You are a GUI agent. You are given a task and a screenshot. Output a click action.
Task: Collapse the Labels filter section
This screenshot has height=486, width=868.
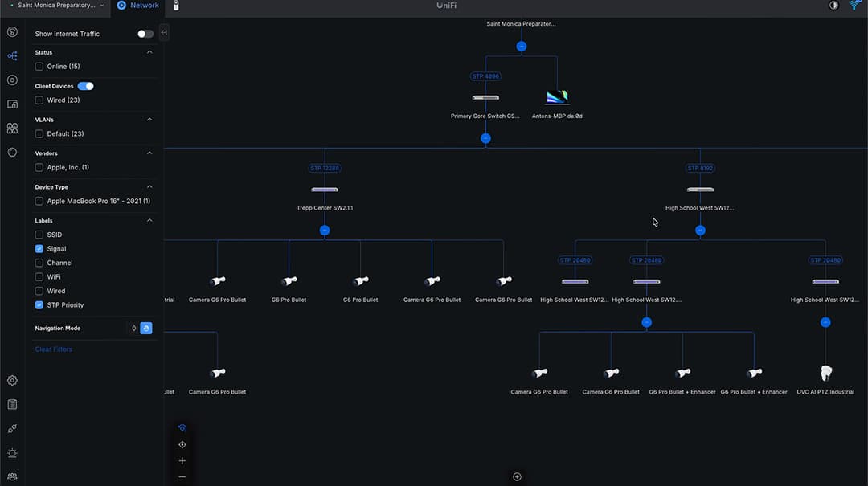[149, 220]
